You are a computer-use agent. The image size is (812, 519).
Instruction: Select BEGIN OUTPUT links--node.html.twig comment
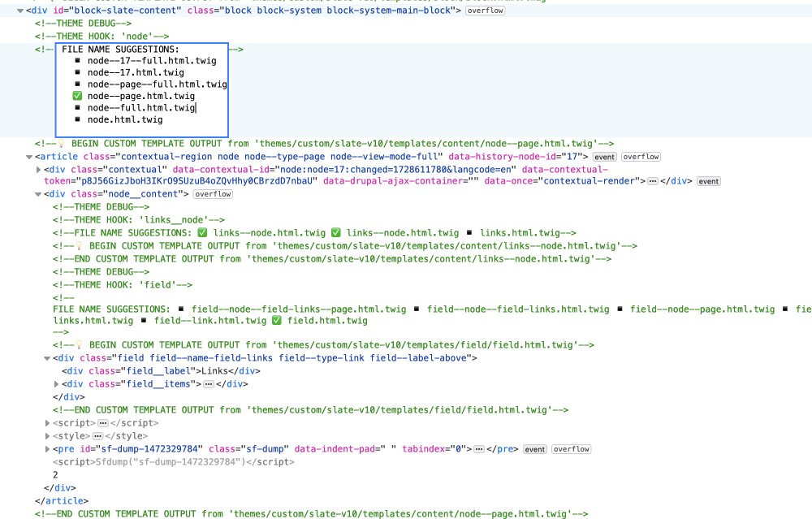[x=345, y=246]
